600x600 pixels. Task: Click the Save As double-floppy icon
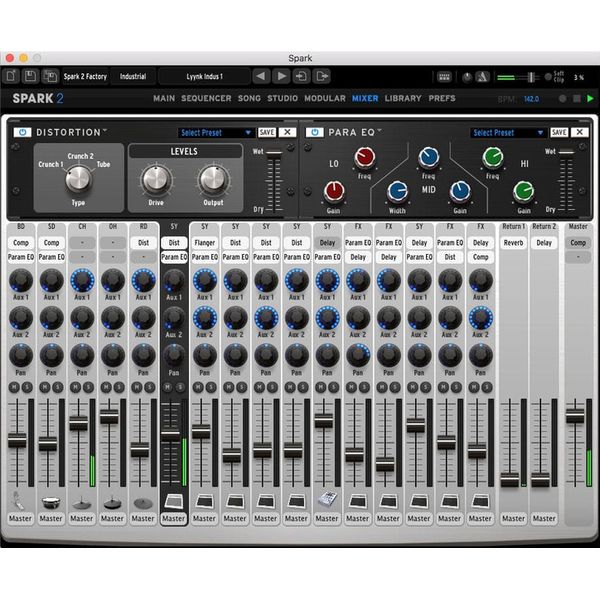point(50,76)
